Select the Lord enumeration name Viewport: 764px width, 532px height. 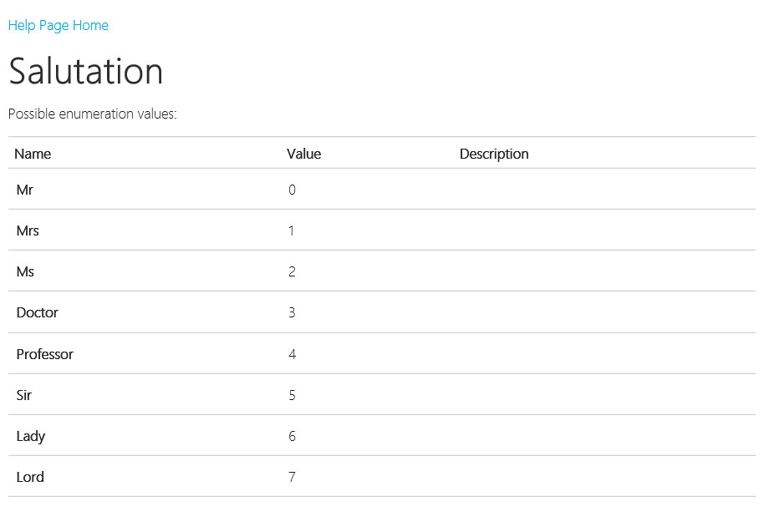[30, 477]
